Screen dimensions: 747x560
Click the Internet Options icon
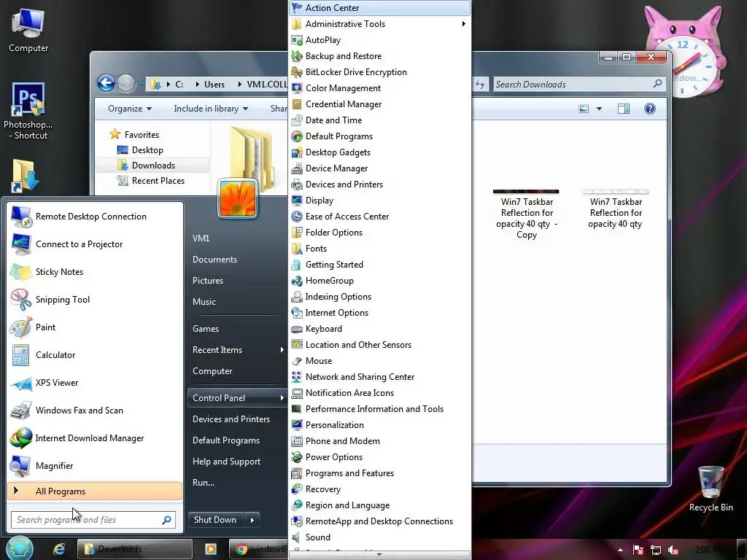point(297,313)
